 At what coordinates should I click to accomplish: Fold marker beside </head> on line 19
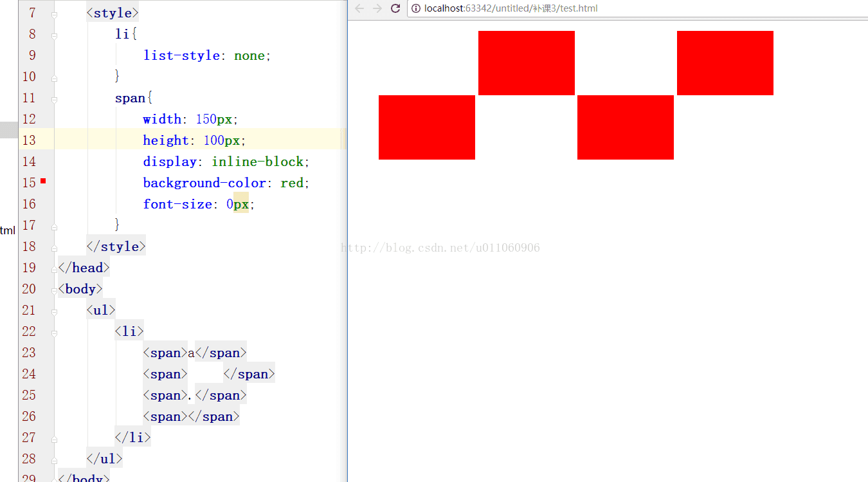[54, 268]
